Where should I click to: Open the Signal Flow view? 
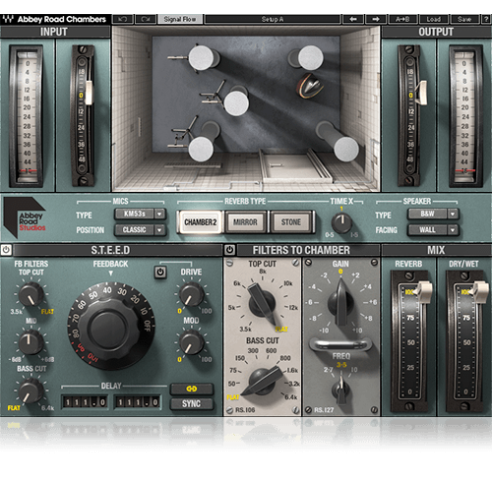click(x=180, y=19)
